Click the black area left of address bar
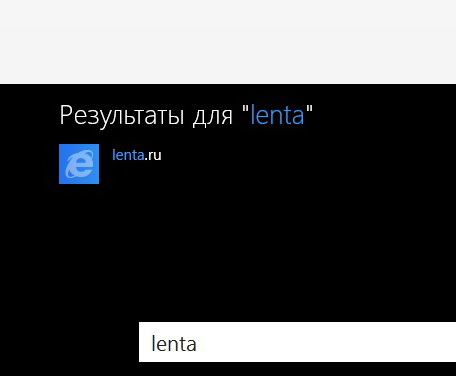Viewport: 456px width, 376px height. (69, 342)
